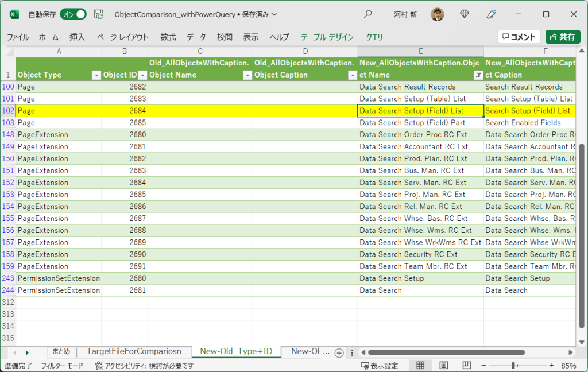588x372 pixels.
Task: Switch to Page Break Preview icon
Action: (466, 366)
